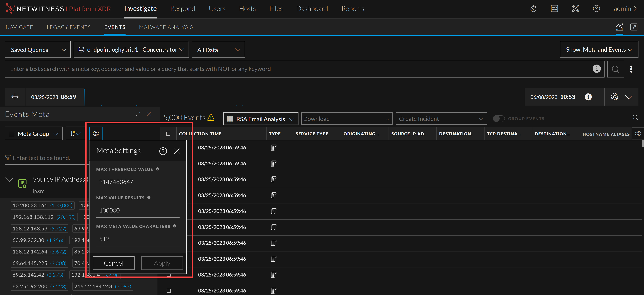The height and width of the screenshot is (295, 644).
Task: Click the Meta Settings gear icon
Action: (x=96, y=133)
